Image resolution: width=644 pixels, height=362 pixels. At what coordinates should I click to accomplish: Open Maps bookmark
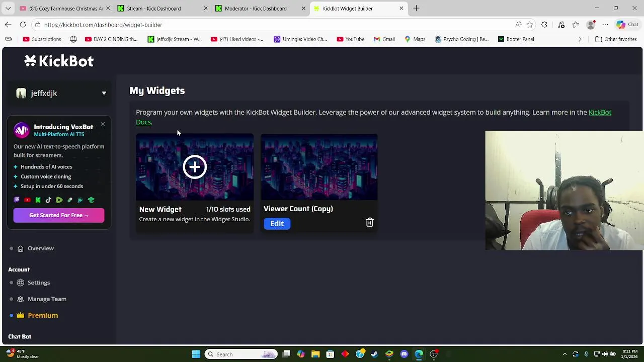(415, 39)
